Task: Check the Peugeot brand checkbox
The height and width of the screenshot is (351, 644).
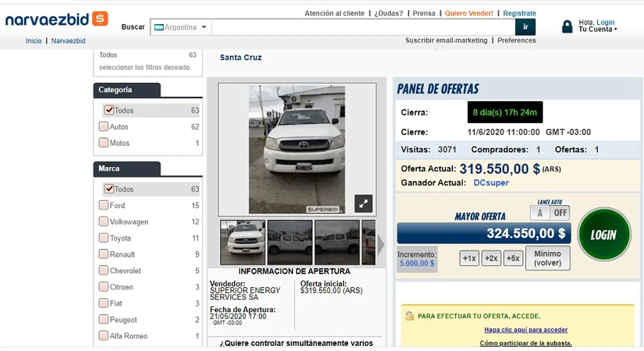Action: [x=104, y=319]
